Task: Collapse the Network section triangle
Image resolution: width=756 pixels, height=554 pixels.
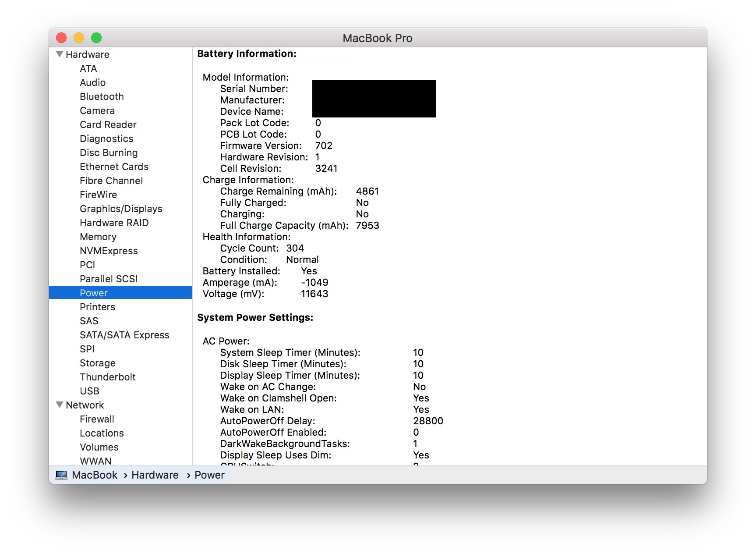Action: point(60,405)
